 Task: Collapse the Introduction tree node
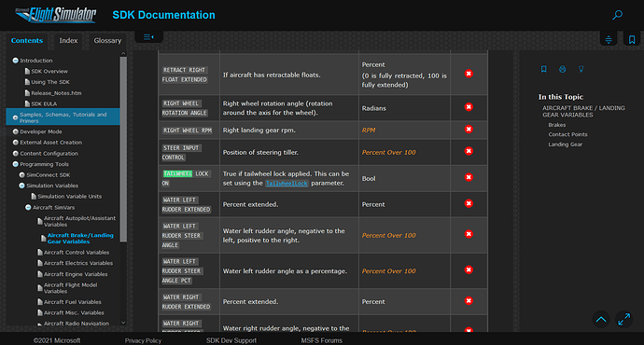[15, 61]
